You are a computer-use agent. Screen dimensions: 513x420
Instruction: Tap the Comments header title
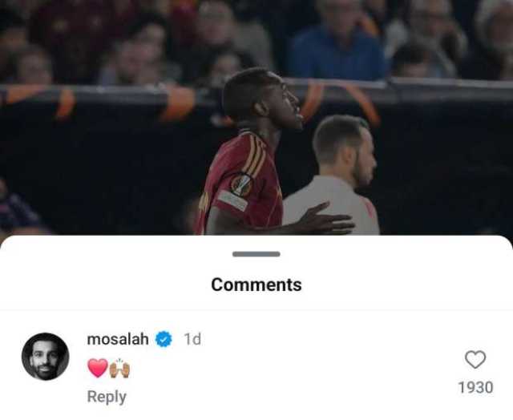[x=256, y=285]
